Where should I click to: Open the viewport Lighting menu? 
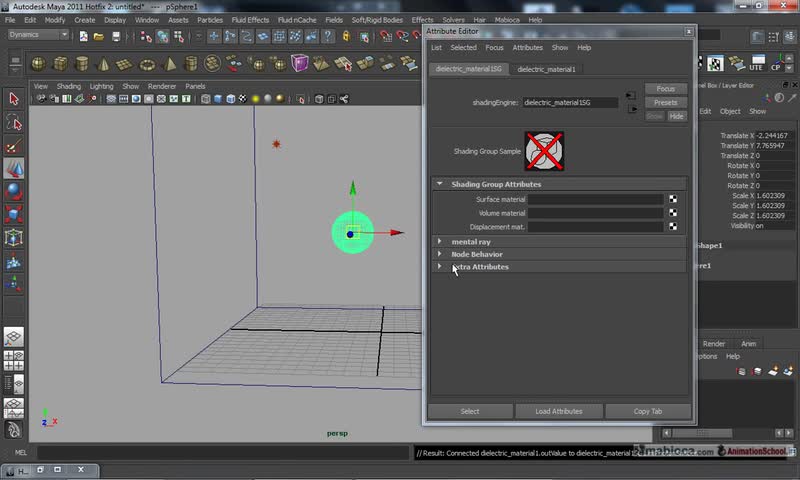pos(102,86)
